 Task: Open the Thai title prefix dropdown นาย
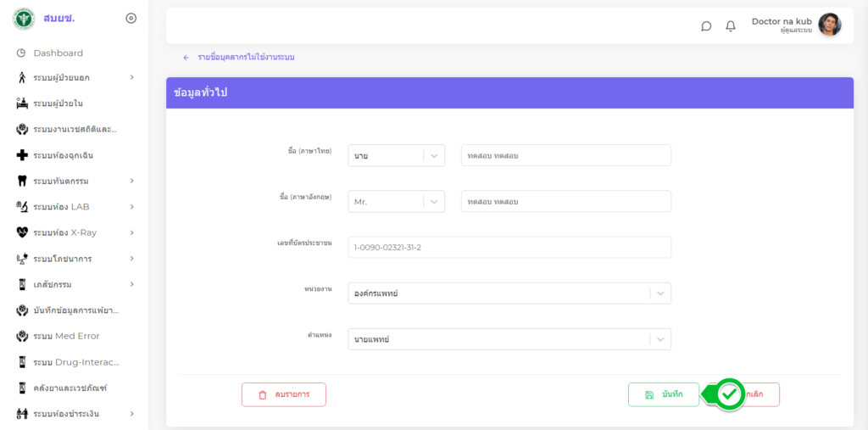click(396, 156)
